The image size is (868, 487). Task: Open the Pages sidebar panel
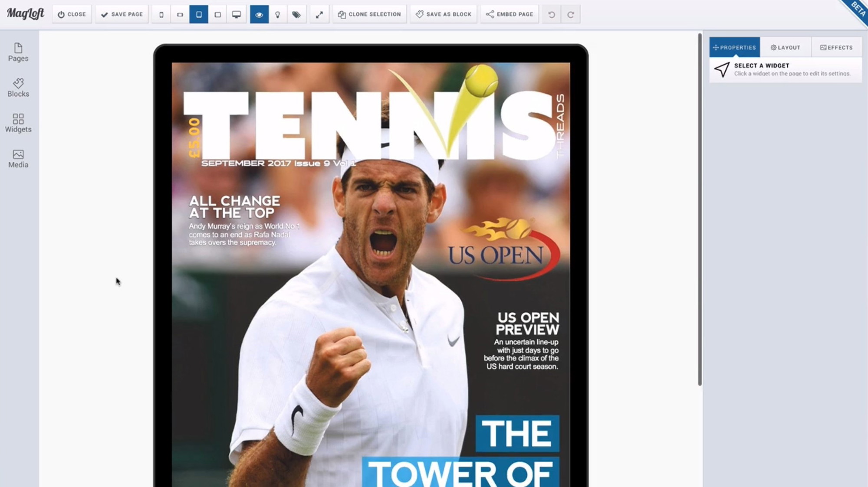point(18,52)
